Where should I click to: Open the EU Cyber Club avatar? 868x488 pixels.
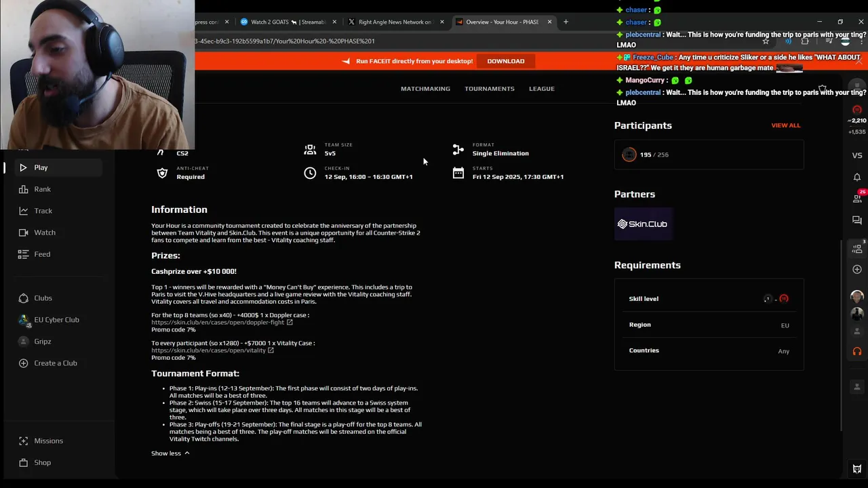coord(23,320)
